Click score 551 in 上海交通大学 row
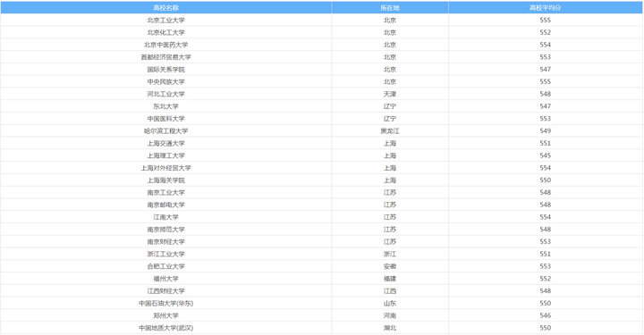 545,143
